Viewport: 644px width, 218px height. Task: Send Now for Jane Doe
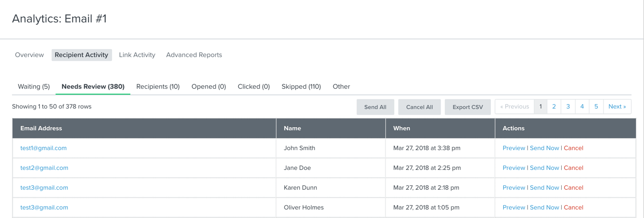point(544,168)
